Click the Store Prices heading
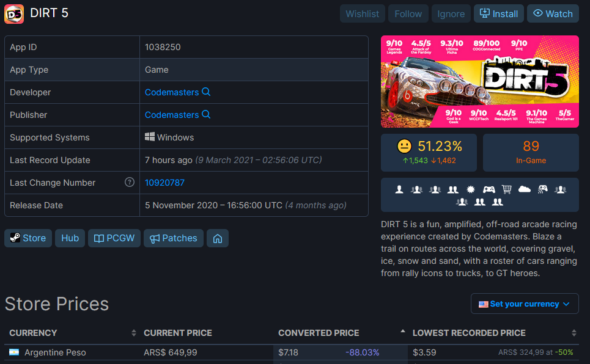 57,304
